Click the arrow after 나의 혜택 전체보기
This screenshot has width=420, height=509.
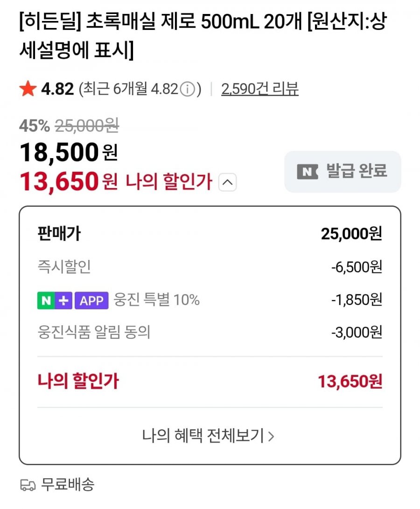tap(271, 436)
